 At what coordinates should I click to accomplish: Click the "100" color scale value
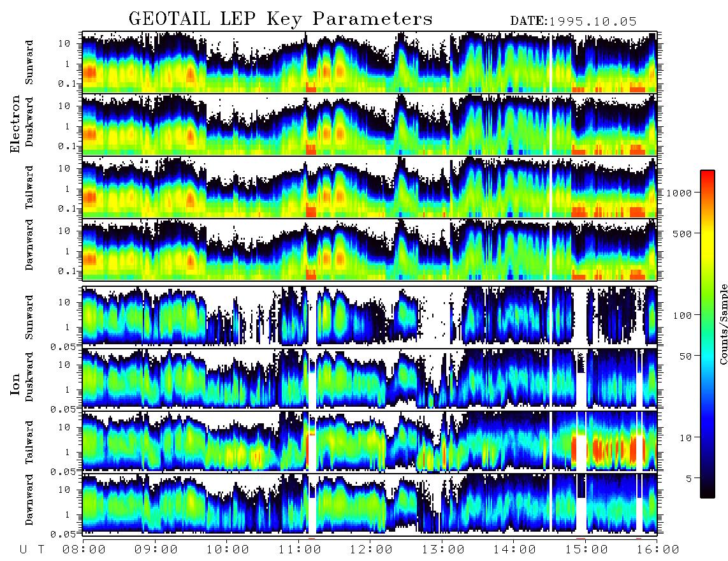pyautogui.click(x=682, y=316)
